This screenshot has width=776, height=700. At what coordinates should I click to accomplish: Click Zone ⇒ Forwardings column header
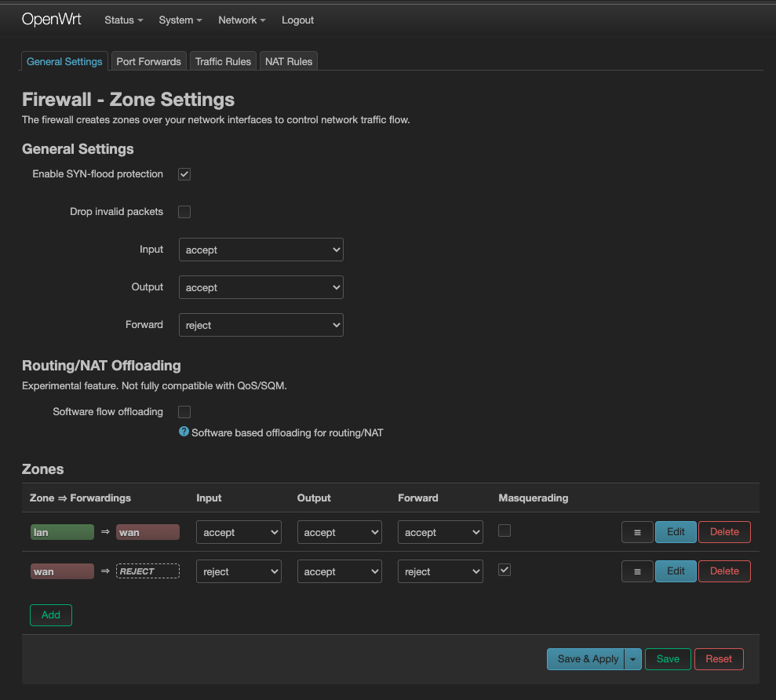click(x=80, y=498)
